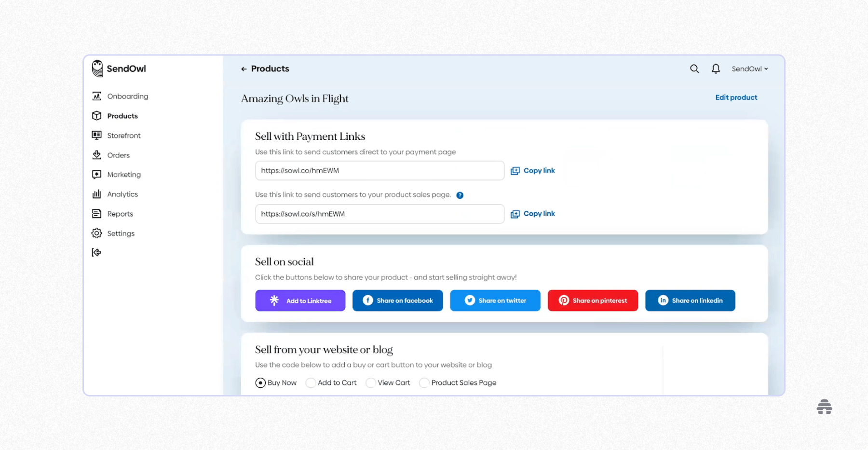This screenshot has height=450, width=868.
Task: Select Product Sales Page radio option
Action: [424, 382]
